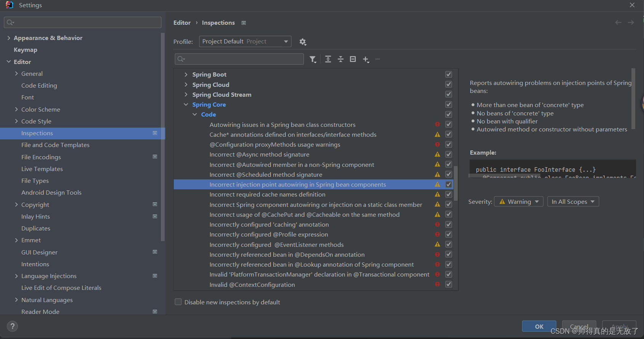Open the Severity Warning dropdown

[519, 201]
